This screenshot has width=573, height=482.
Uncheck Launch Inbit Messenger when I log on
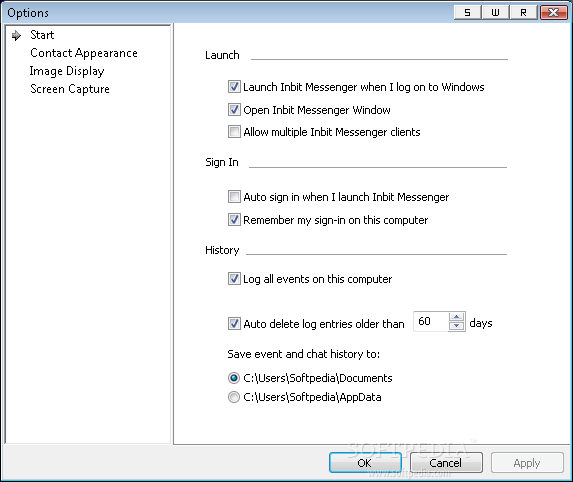[x=234, y=87]
